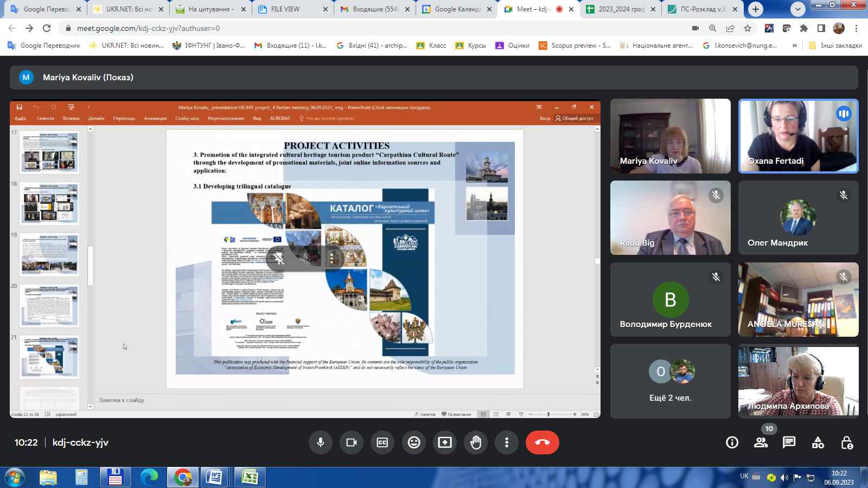This screenshot has width=868, height=488.
Task: Click the Present now screen share icon
Action: tap(445, 442)
